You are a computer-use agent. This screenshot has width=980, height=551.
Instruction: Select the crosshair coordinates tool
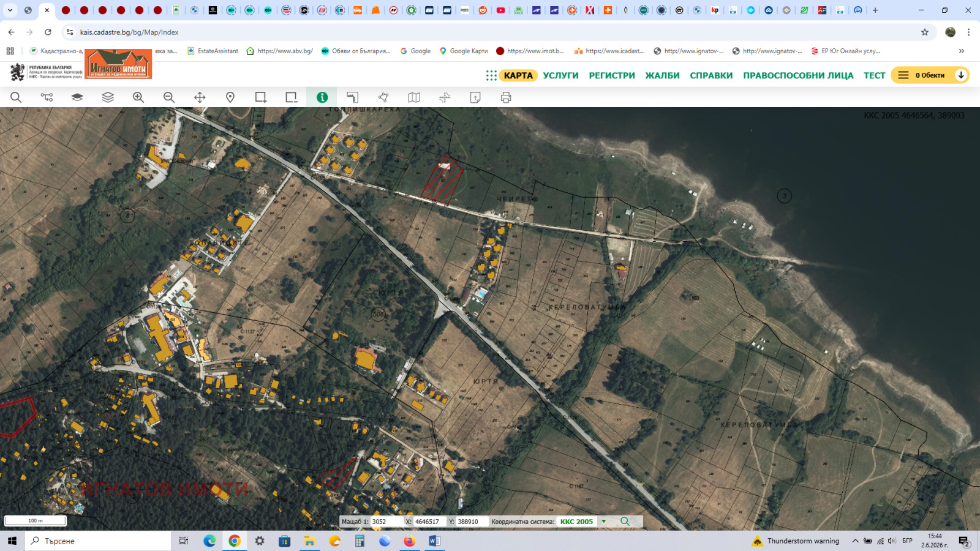445,97
